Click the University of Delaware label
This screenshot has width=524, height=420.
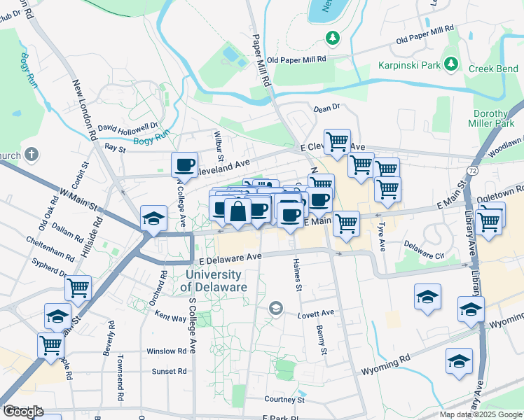tap(214, 281)
